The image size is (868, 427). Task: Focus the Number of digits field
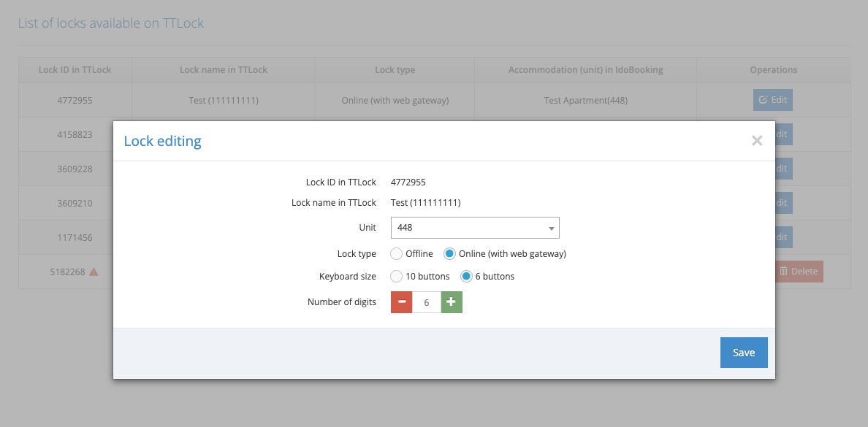(x=427, y=302)
